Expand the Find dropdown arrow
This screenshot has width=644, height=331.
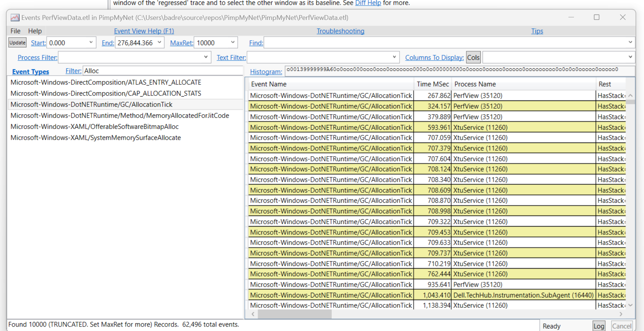point(630,42)
